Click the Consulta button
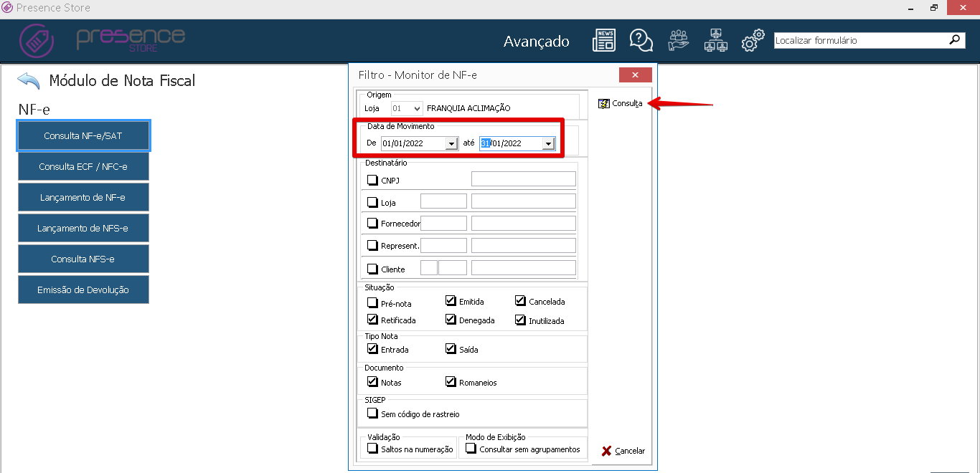 pos(621,103)
